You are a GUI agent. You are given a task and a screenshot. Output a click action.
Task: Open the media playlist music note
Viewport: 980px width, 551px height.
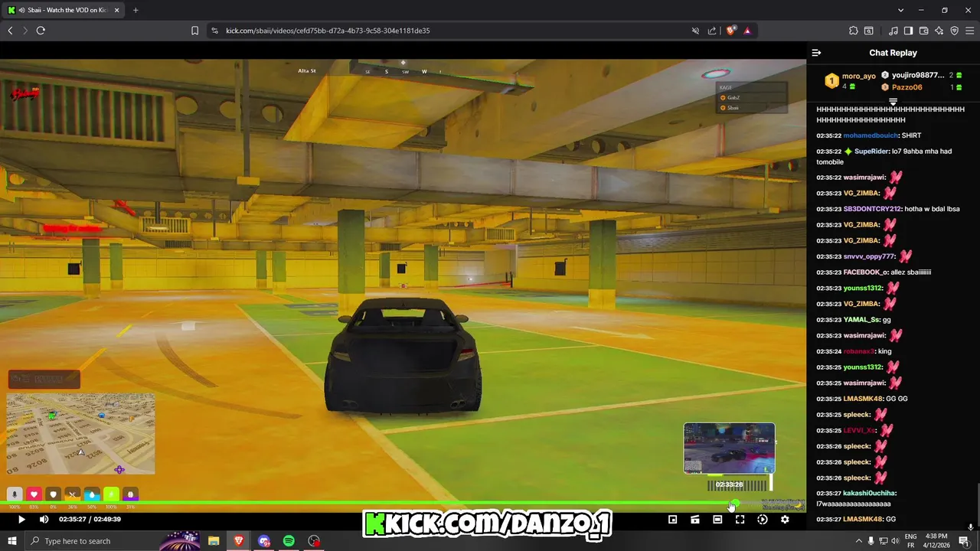click(893, 31)
